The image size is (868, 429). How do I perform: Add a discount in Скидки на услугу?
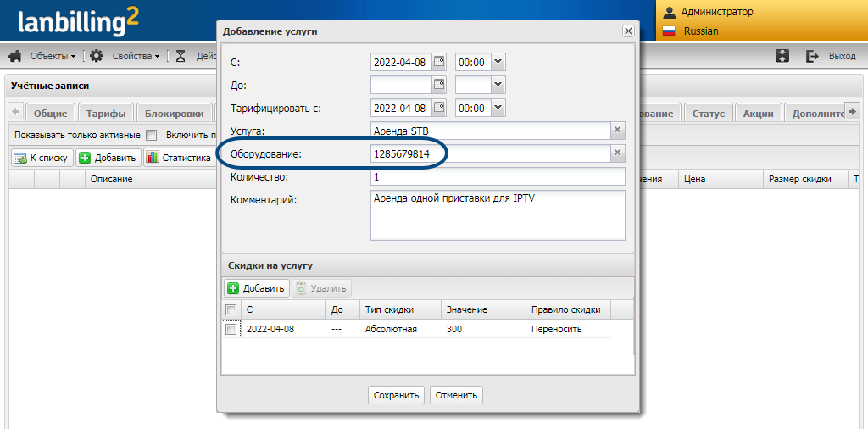pyautogui.click(x=257, y=288)
